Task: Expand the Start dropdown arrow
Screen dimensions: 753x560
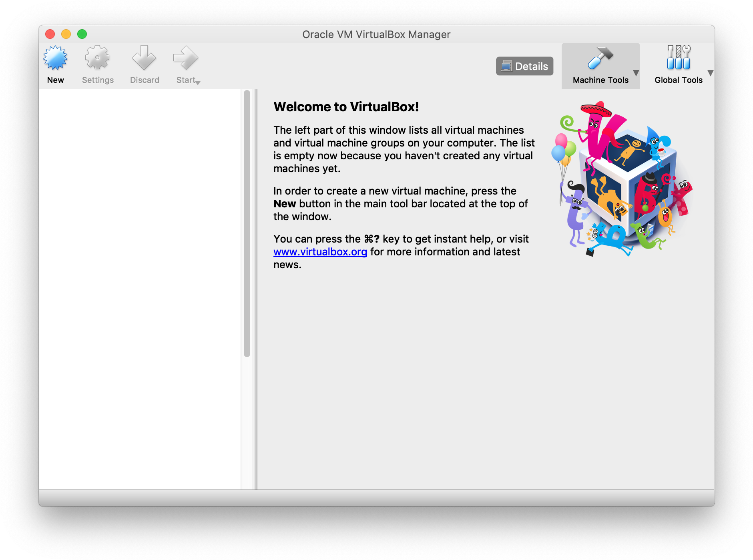Action: 198,82
